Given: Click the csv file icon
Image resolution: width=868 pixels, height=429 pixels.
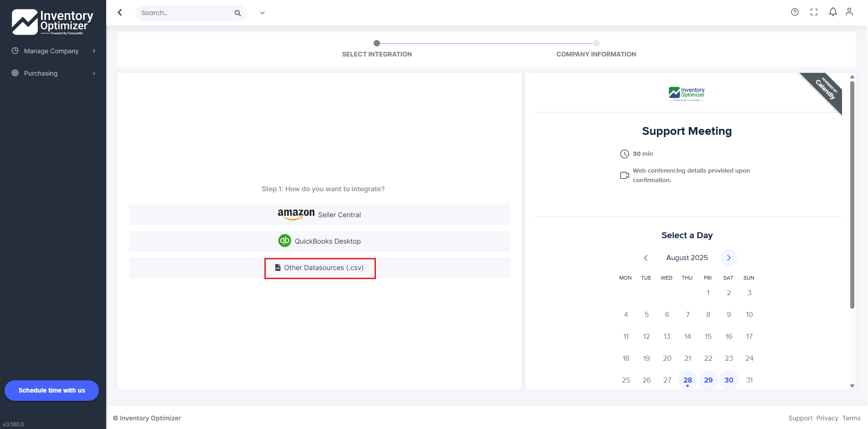Looking at the screenshot, I should point(278,268).
